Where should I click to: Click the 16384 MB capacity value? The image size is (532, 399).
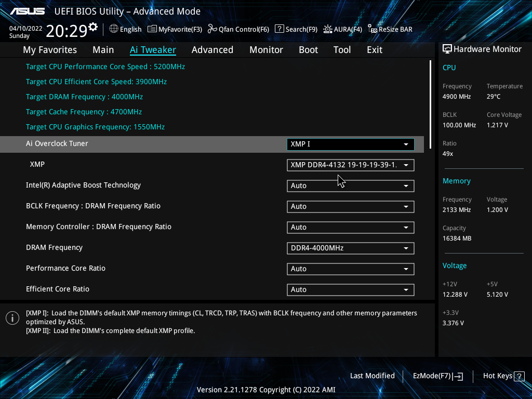tap(457, 238)
